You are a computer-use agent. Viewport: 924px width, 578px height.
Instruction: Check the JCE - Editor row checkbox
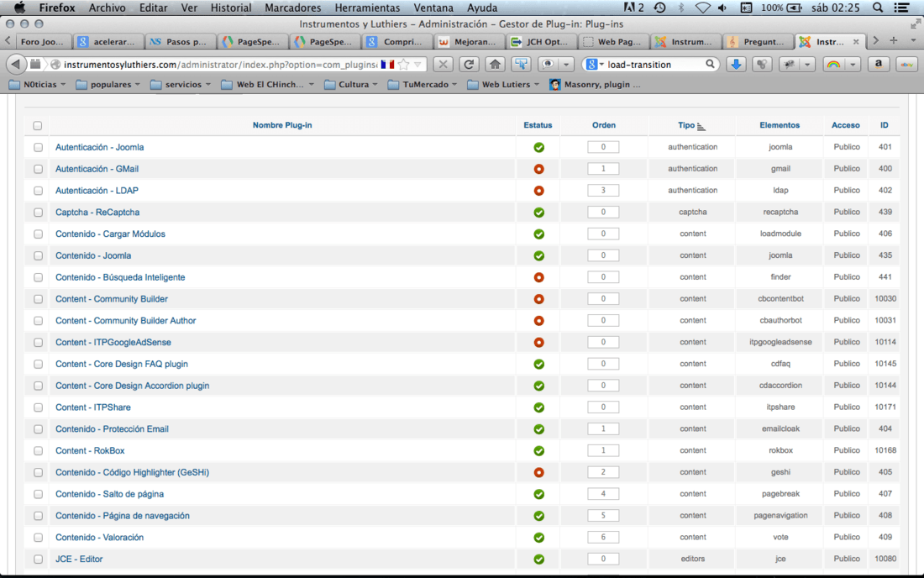tap(39, 560)
